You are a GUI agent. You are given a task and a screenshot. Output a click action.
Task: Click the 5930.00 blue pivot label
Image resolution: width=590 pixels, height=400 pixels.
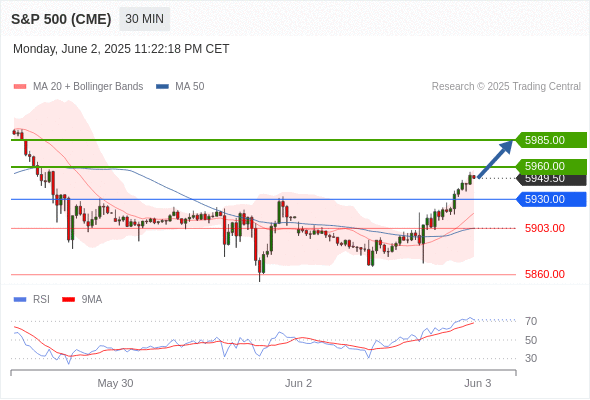551,199
